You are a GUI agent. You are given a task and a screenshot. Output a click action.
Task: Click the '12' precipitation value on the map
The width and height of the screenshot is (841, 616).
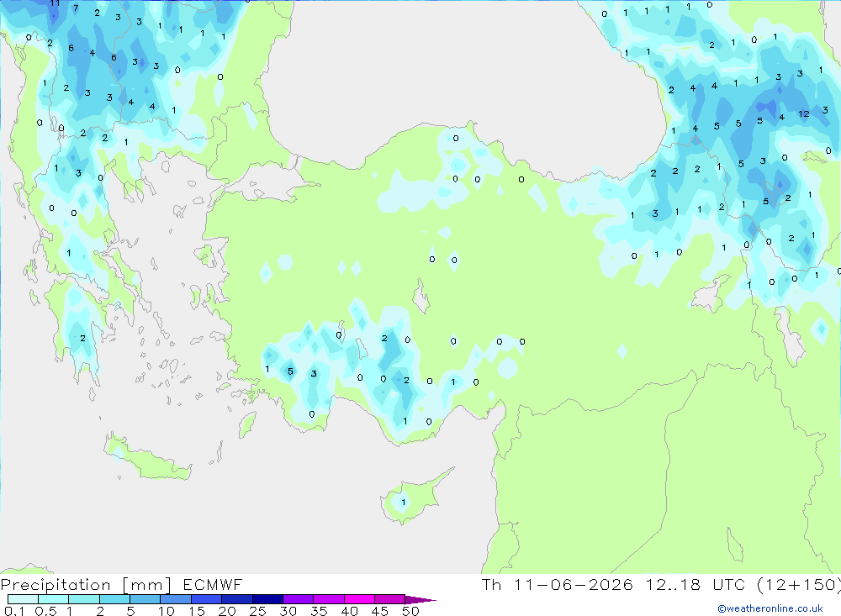tap(803, 113)
